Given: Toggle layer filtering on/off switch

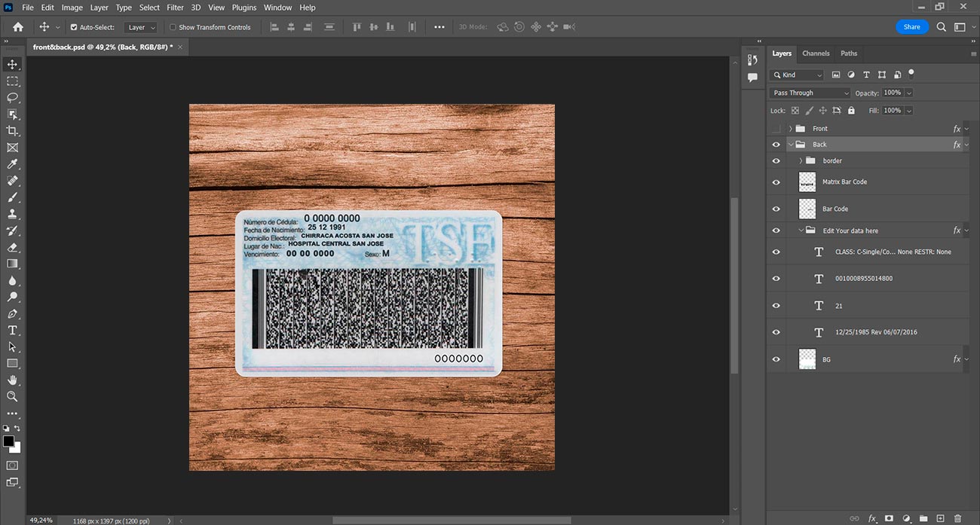Looking at the screenshot, I should coord(911,74).
